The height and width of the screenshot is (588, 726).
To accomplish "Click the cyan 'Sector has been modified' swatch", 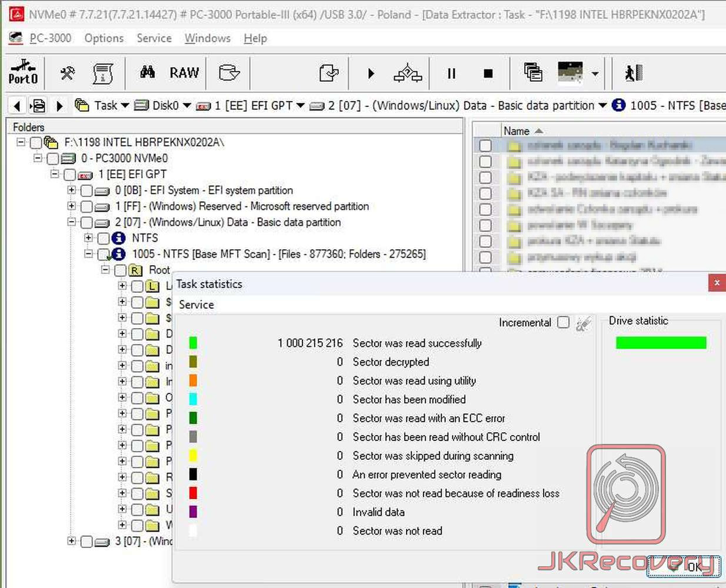I will [x=193, y=399].
